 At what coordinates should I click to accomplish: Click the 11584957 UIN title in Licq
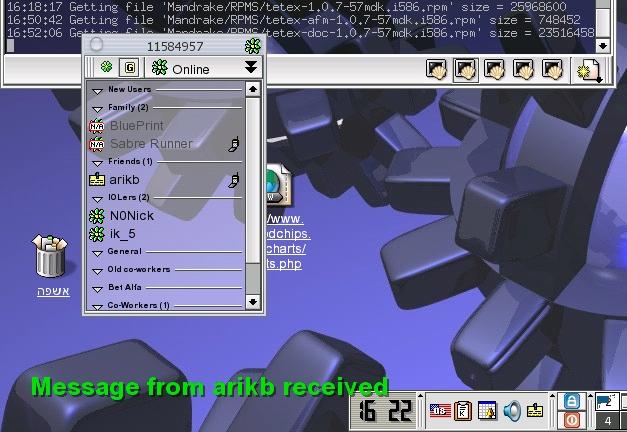[x=175, y=47]
